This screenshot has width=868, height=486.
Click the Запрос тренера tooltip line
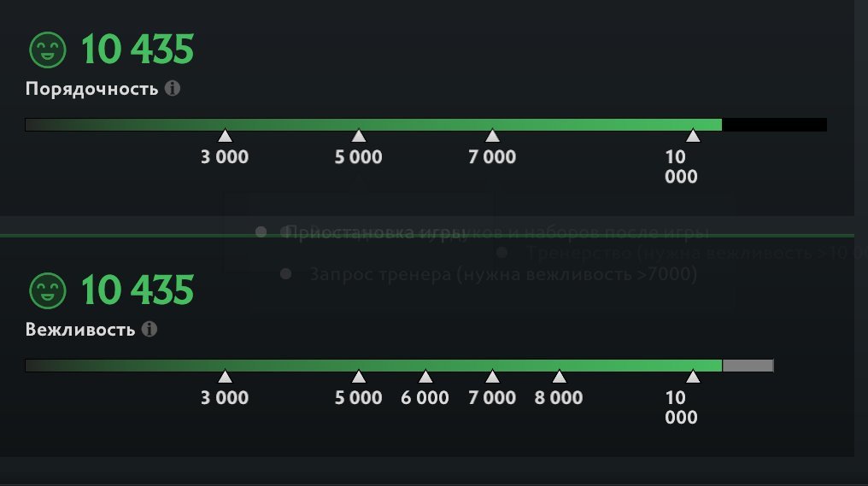[x=503, y=274]
